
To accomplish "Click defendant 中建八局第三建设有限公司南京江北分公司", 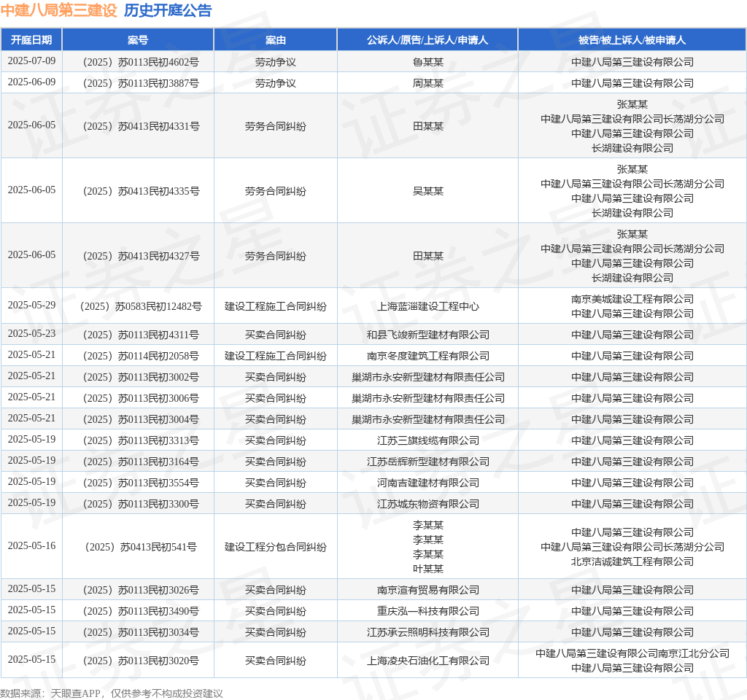I will coord(632,653).
